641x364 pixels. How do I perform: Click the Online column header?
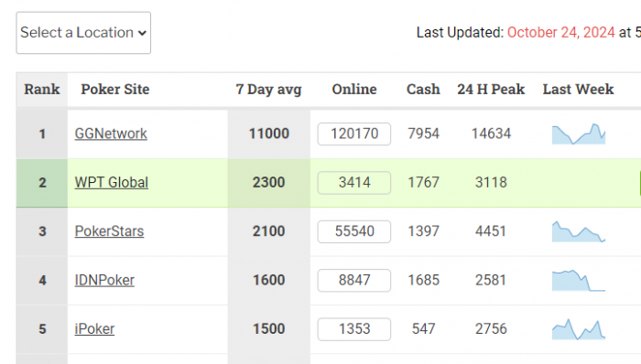tap(354, 89)
